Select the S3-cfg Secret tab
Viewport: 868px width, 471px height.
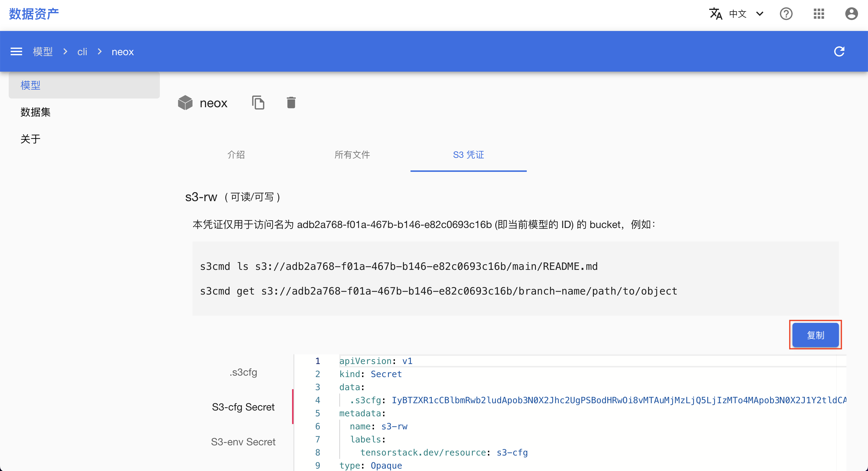243,407
